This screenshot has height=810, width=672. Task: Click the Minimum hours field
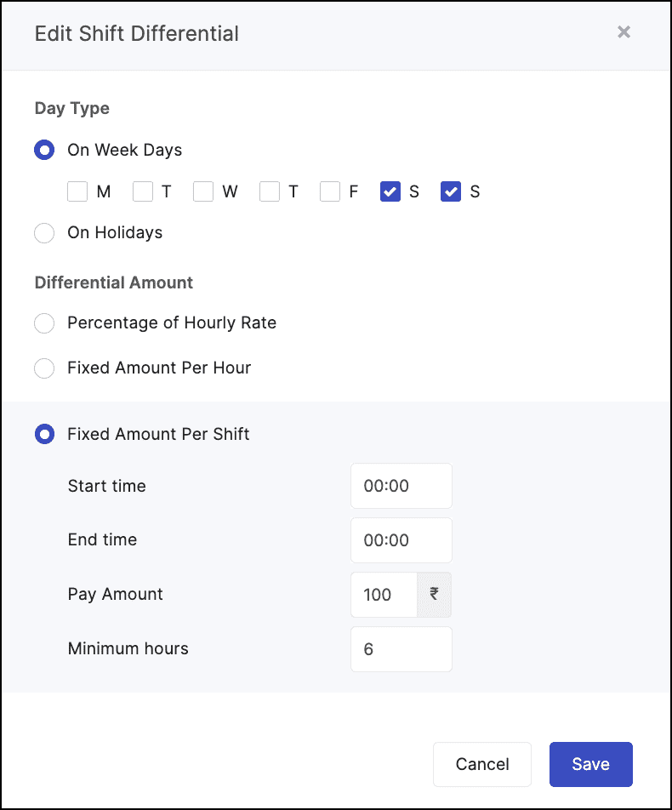pos(401,649)
